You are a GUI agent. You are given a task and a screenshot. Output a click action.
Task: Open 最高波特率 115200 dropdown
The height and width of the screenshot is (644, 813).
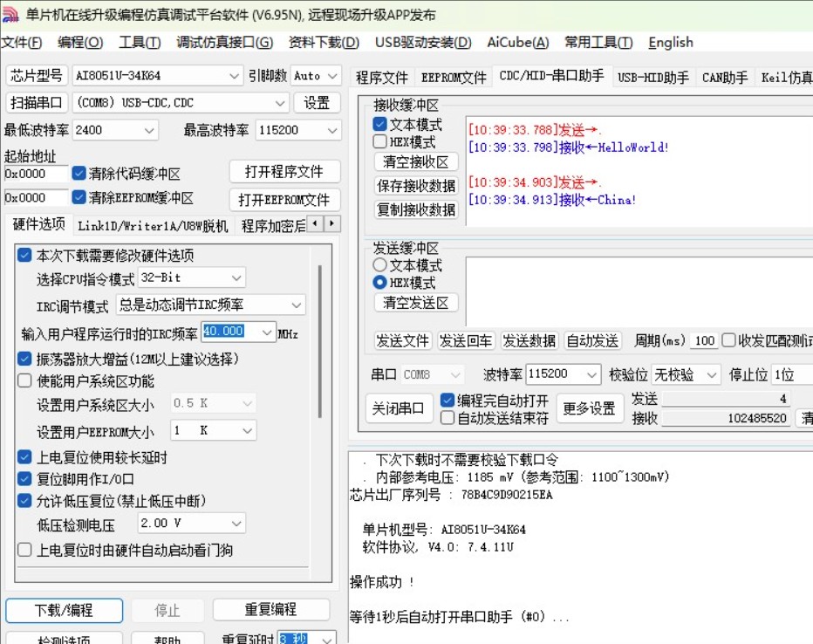point(298,130)
